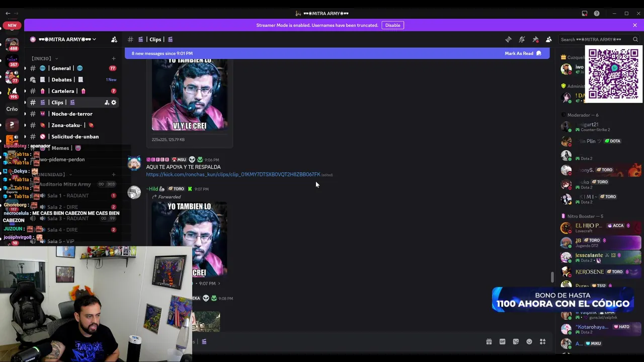Click Mark As Read
Image resolution: width=644 pixels, height=362 pixels.
tap(523, 53)
